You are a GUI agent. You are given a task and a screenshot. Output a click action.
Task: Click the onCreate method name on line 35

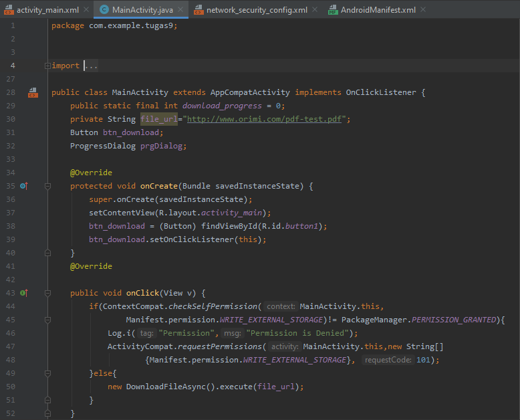tap(159, 186)
